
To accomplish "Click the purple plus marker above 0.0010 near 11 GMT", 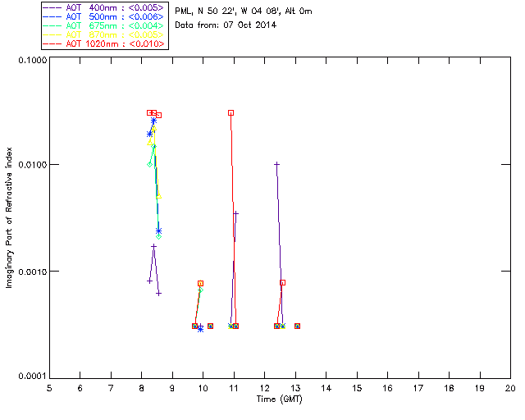I will (x=235, y=213).
